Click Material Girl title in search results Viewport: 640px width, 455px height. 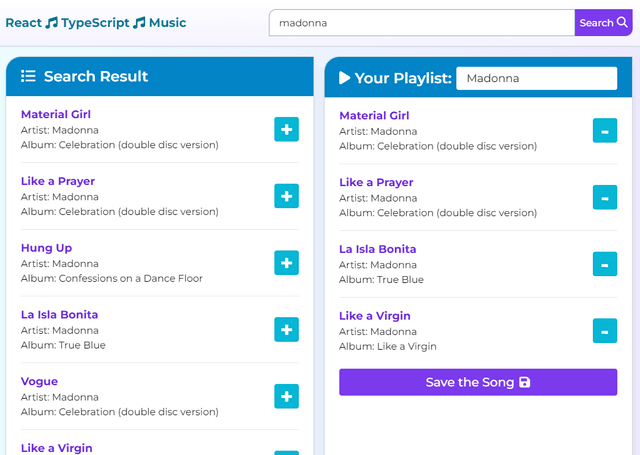click(56, 115)
